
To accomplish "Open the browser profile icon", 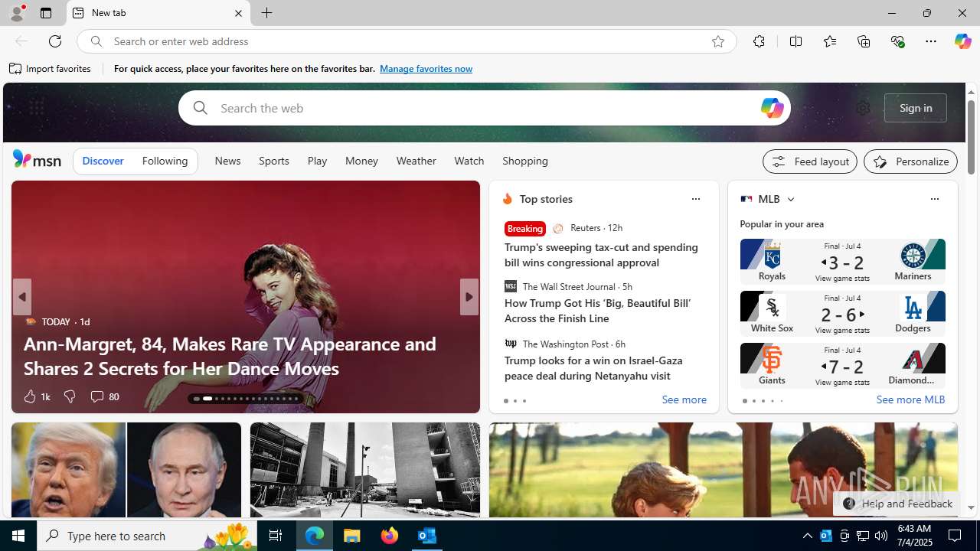I will (x=16, y=13).
